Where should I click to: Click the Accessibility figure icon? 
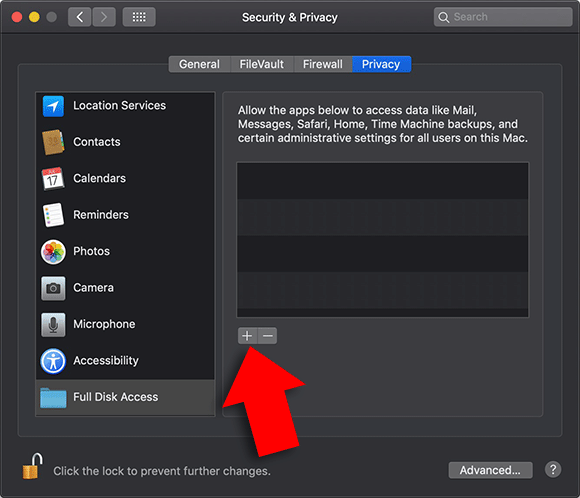click(x=53, y=361)
